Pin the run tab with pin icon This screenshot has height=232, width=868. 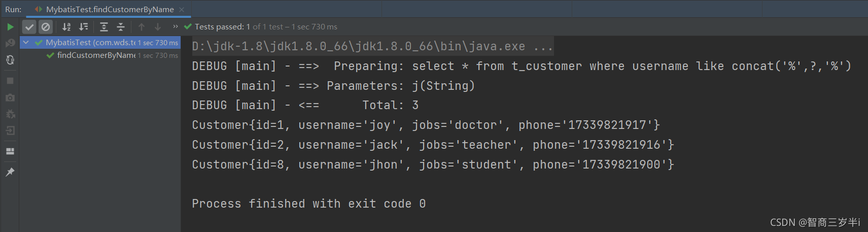(x=10, y=172)
